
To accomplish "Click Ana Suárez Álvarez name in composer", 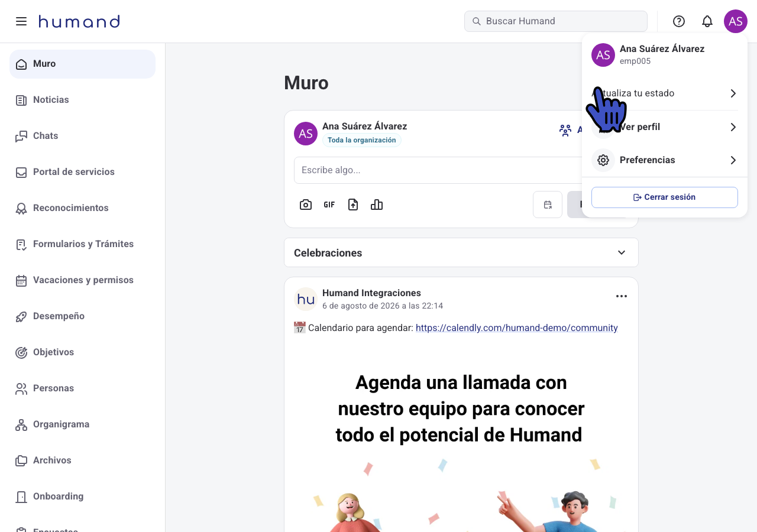I will (x=364, y=126).
